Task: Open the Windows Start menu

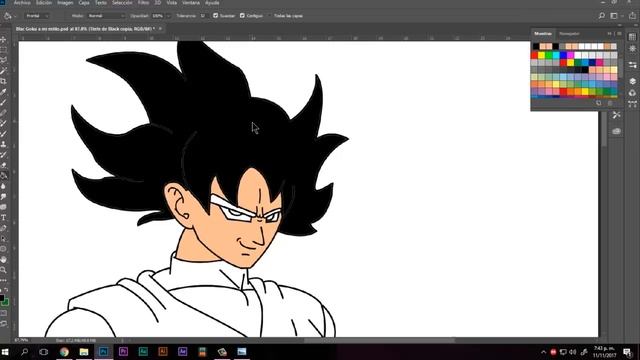Action: pos(5,352)
